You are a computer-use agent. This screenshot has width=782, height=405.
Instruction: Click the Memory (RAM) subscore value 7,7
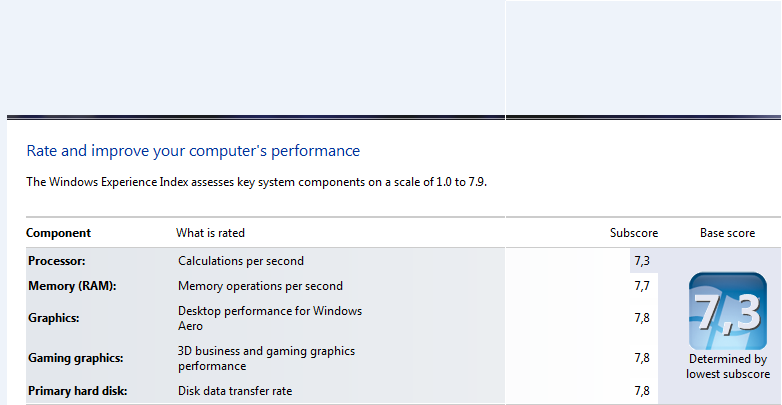(x=642, y=286)
